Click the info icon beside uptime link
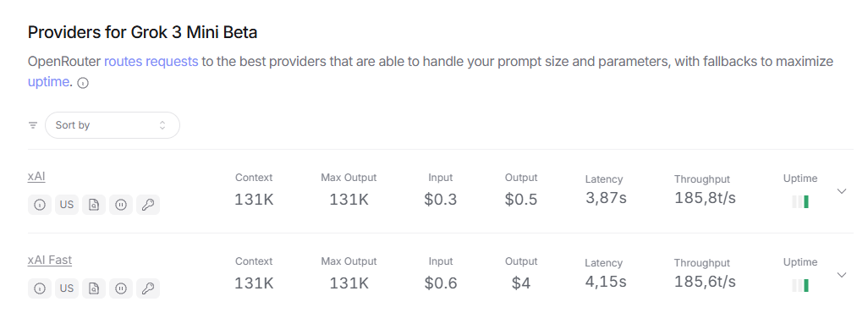The height and width of the screenshot is (335, 868). (83, 84)
